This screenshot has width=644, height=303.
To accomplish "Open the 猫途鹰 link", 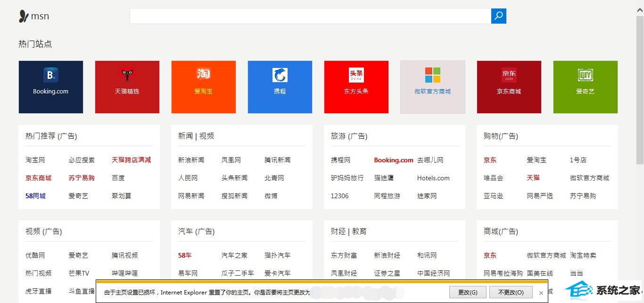I will click(x=384, y=178).
